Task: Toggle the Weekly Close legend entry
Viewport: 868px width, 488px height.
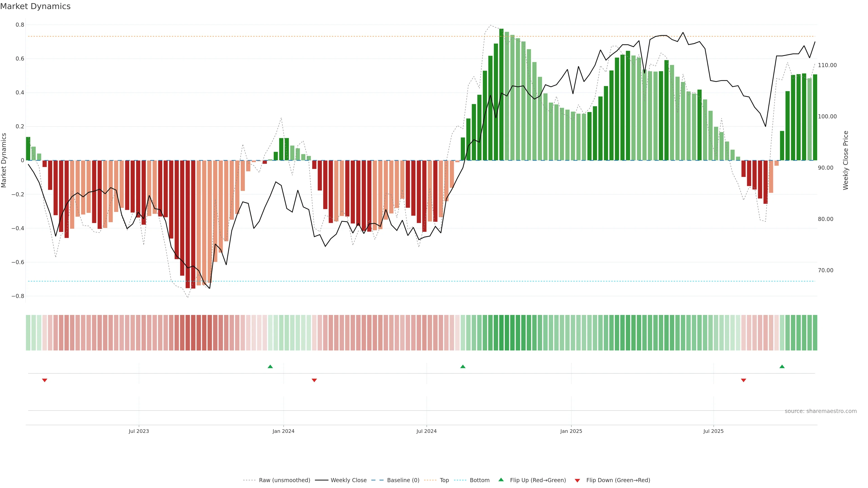Action: click(x=348, y=480)
